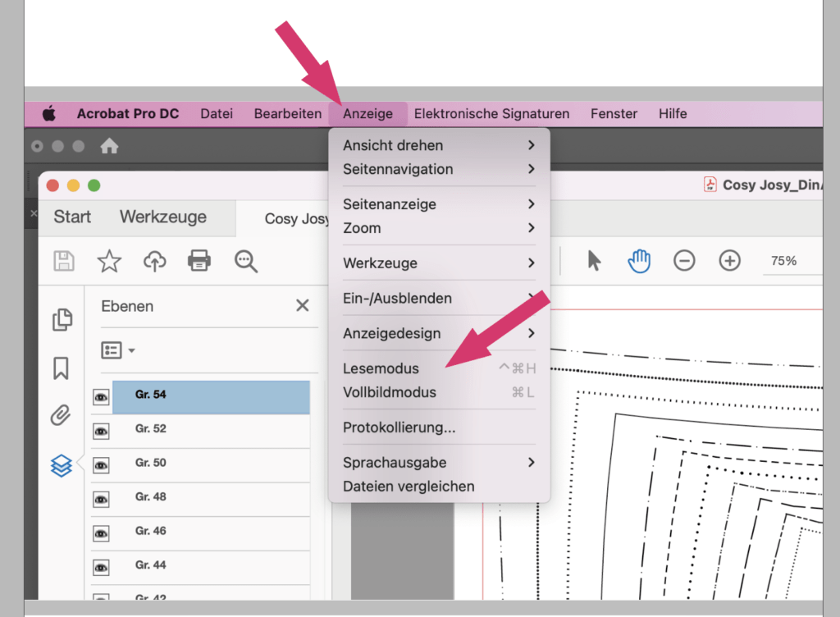Close the Ebenen panel
The height and width of the screenshot is (617, 840).
pos(302,306)
